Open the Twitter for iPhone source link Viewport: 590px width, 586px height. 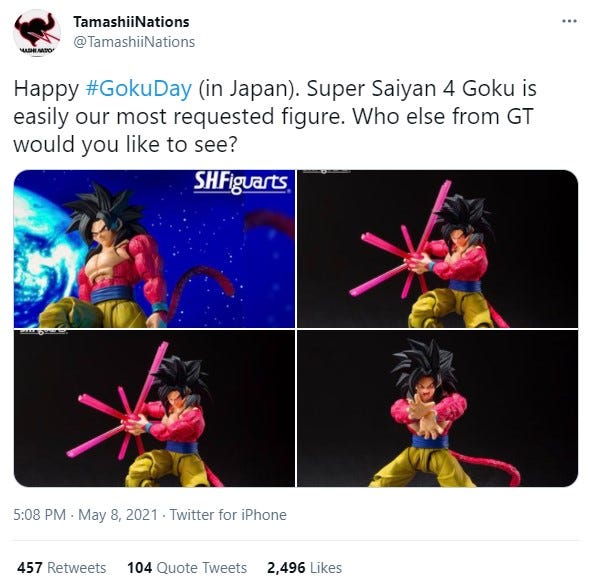coord(228,514)
